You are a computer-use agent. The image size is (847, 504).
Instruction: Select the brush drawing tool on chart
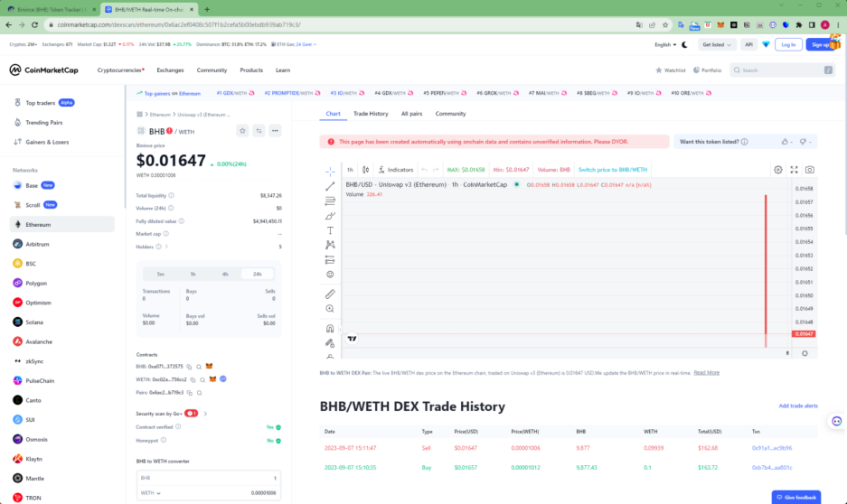[x=330, y=216]
